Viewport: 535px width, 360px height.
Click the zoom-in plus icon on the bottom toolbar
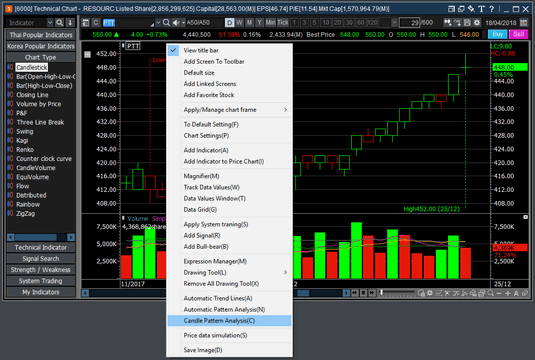(507, 293)
